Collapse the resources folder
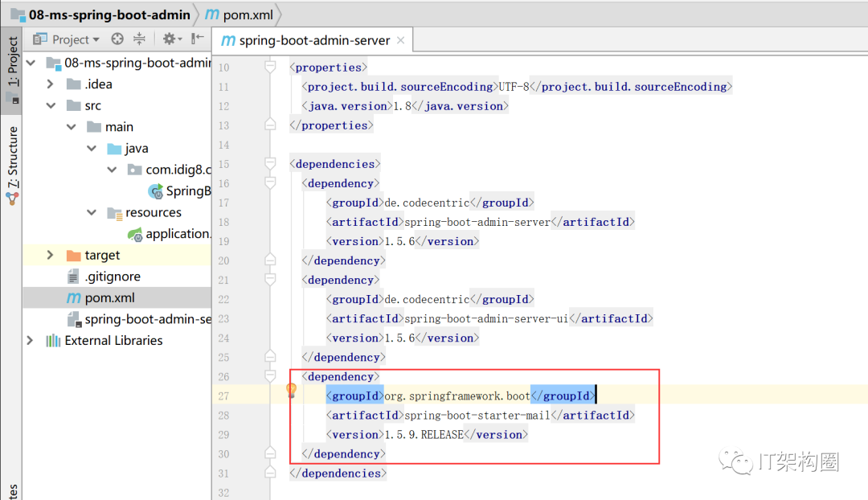The height and width of the screenshot is (500, 868). tap(92, 213)
